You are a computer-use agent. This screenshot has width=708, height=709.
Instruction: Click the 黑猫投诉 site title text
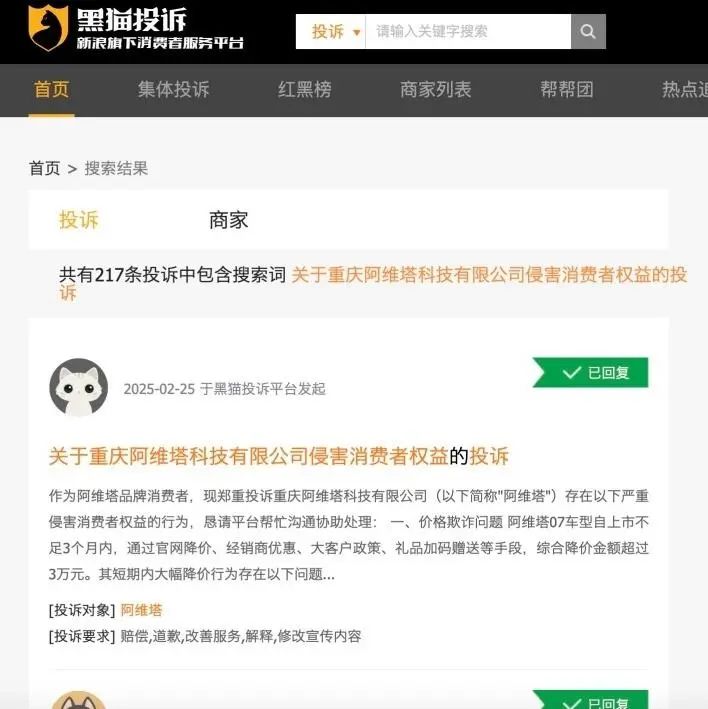click(x=132, y=19)
